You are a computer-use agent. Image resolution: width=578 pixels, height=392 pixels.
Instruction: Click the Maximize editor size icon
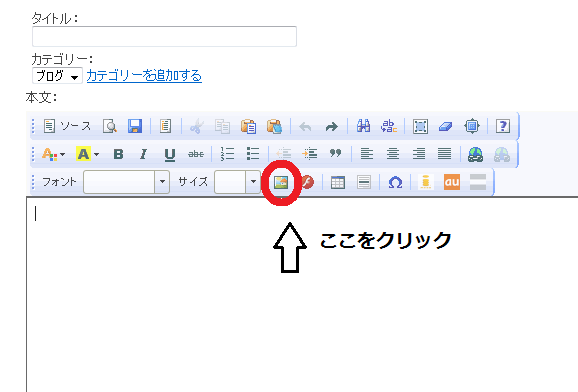click(472, 126)
